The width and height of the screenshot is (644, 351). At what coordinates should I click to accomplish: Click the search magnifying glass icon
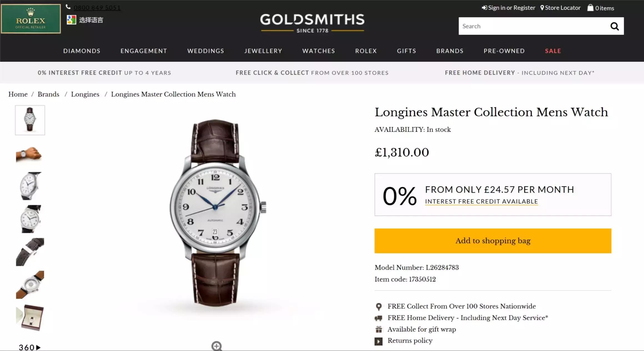point(614,26)
